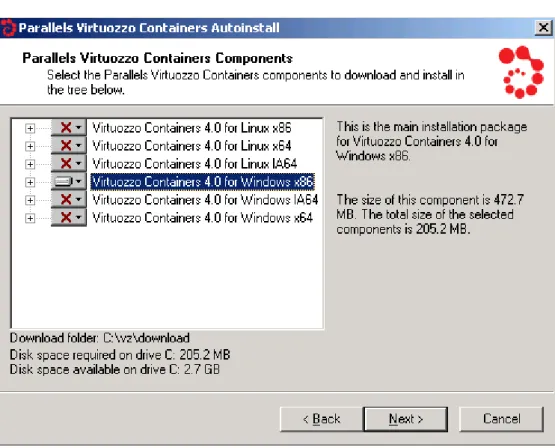The image size is (555, 448).
Task: Click the main installation package description text
Action: (431, 141)
